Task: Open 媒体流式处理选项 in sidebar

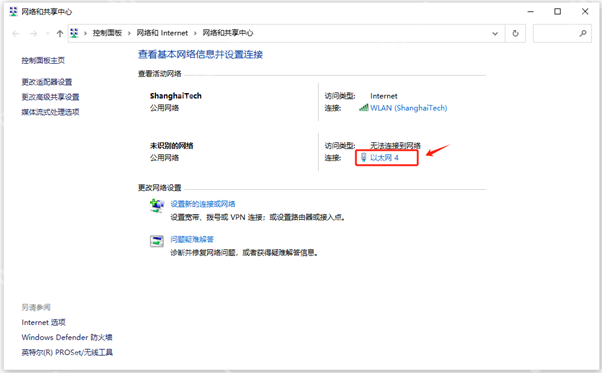Action: coord(50,112)
